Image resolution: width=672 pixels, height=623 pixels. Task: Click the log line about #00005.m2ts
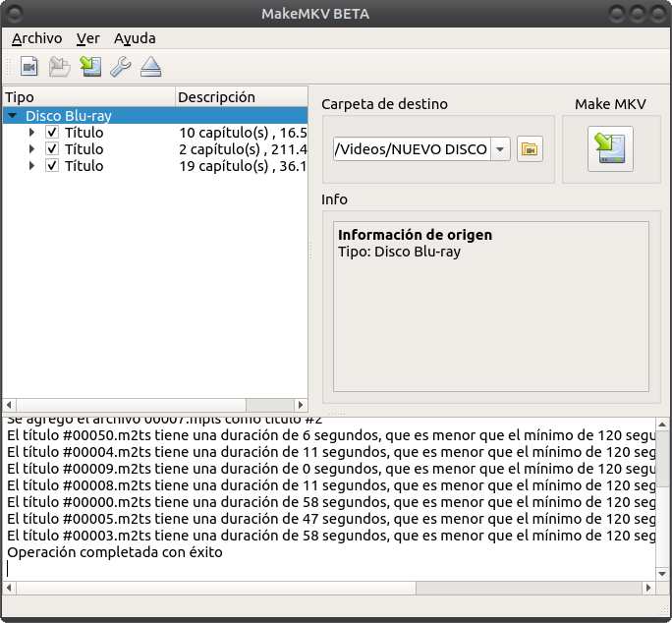pos(331,519)
